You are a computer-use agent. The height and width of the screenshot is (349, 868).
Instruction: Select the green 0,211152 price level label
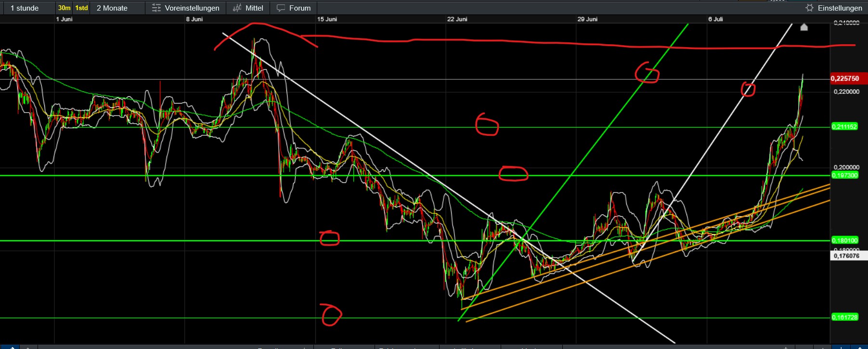(x=844, y=127)
